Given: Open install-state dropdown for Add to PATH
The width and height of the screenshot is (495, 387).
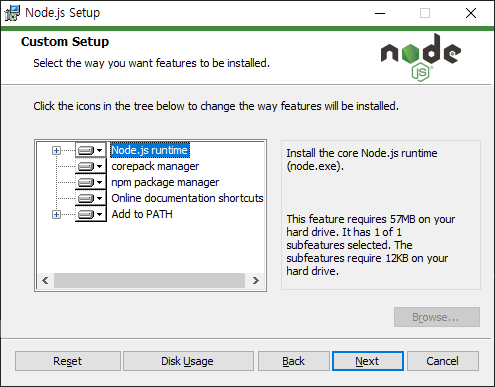Looking at the screenshot, I should [90, 214].
